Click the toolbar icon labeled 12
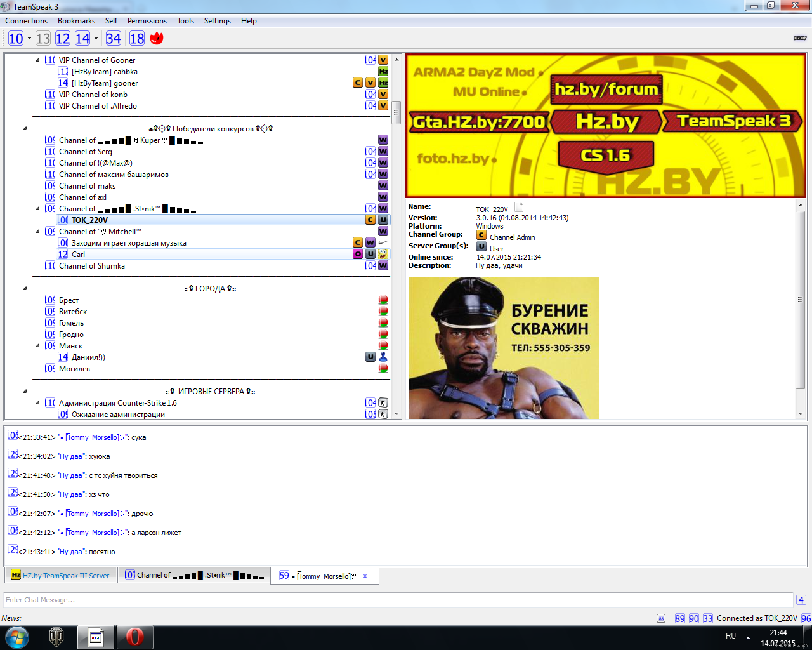Screen dimensions: 812x650 click(x=63, y=39)
